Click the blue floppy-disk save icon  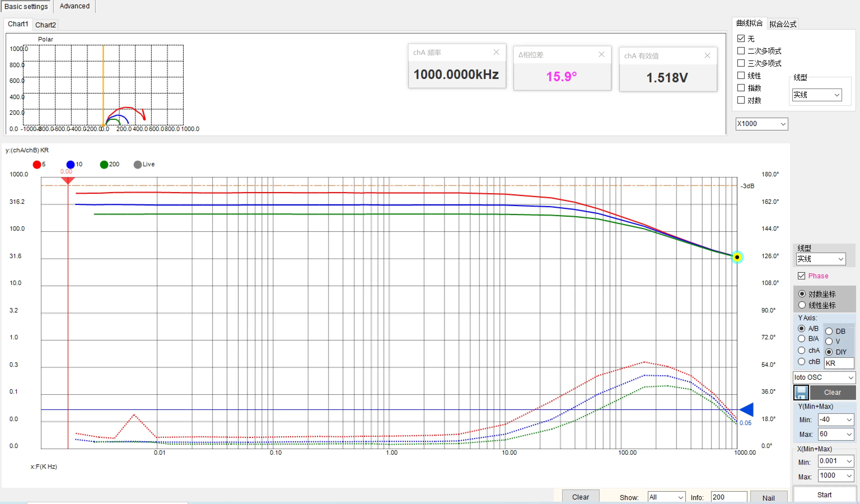tap(801, 392)
